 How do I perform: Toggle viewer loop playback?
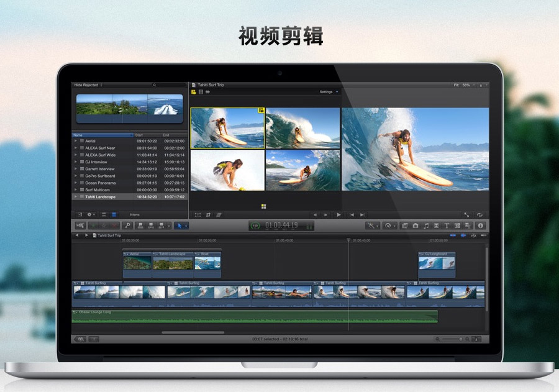(479, 215)
